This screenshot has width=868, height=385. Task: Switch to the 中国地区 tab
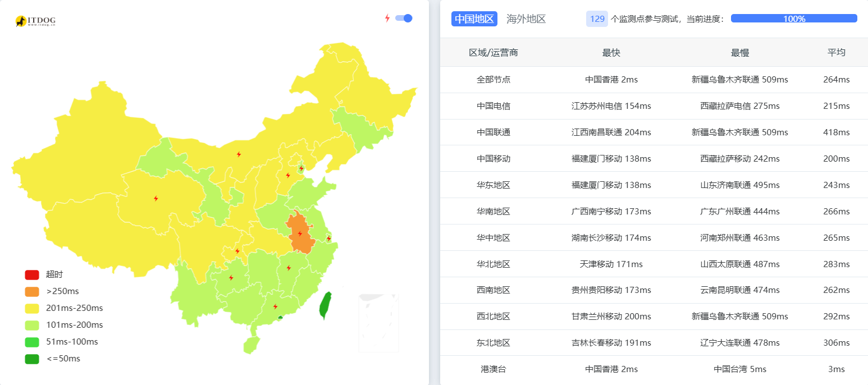point(474,19)
